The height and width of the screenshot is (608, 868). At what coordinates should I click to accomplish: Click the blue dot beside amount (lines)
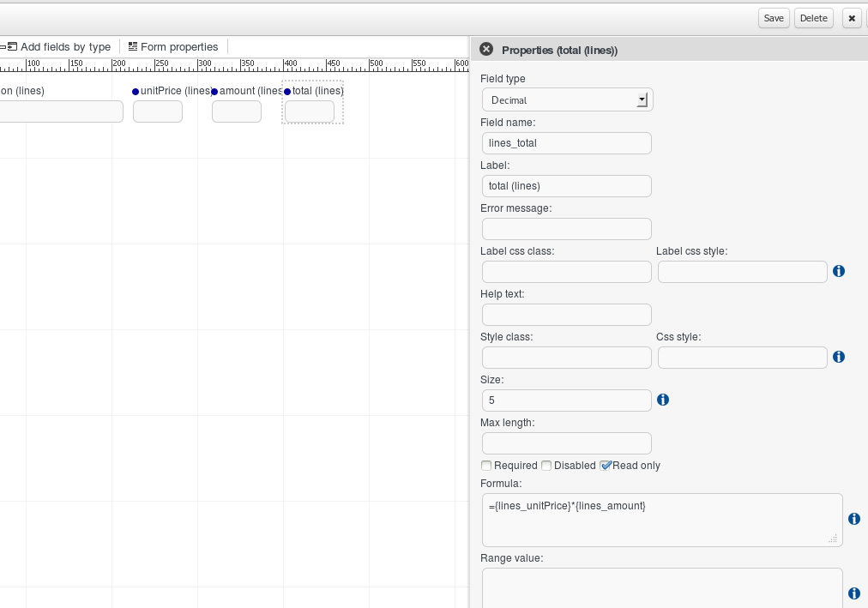pos(214,90)
